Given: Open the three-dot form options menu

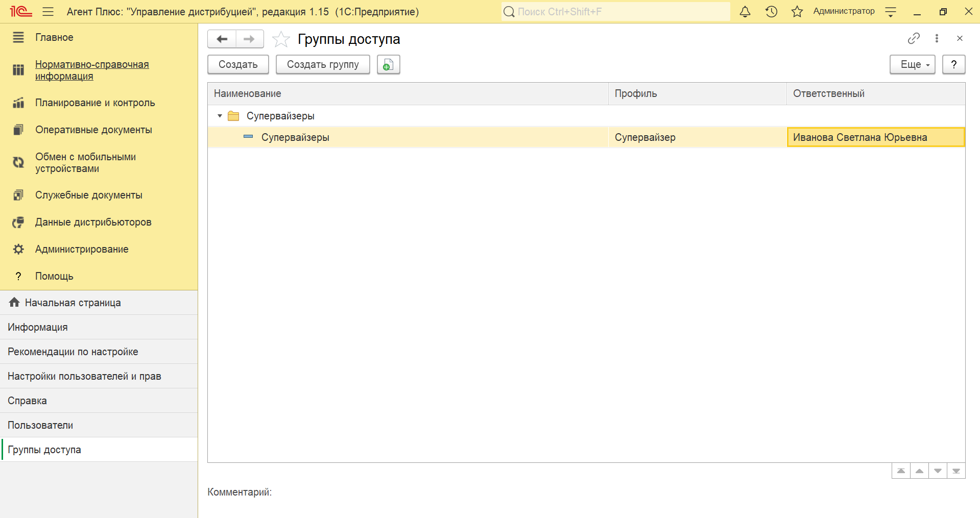Looking at the screenshot, I should pos(937,38).
